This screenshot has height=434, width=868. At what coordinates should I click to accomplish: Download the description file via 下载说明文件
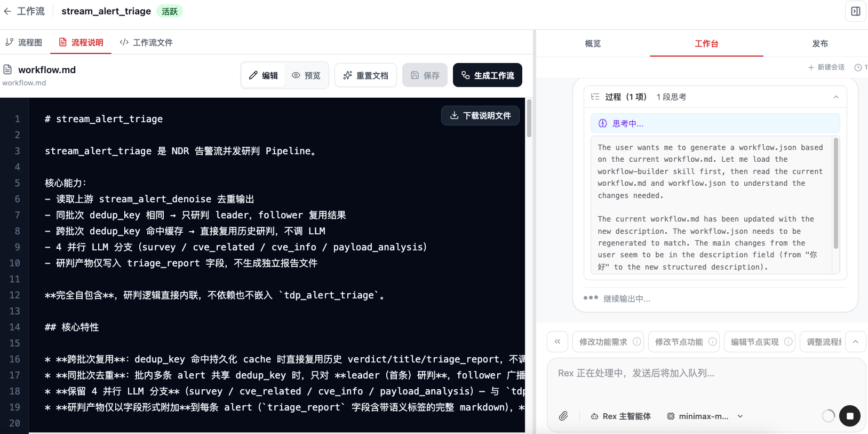tap(480, 115)
